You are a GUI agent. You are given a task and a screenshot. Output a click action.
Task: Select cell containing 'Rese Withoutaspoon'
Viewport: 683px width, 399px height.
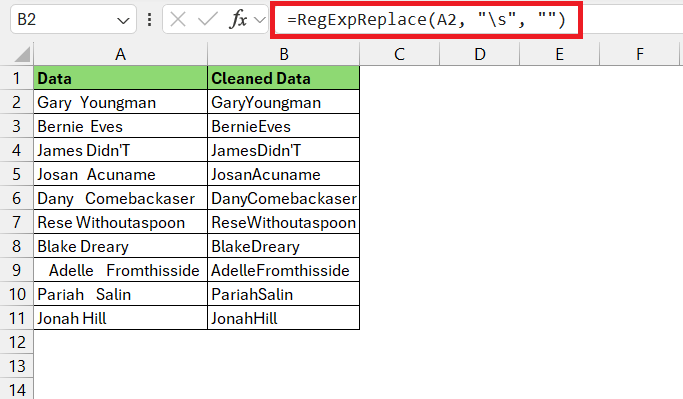(121, 222)
